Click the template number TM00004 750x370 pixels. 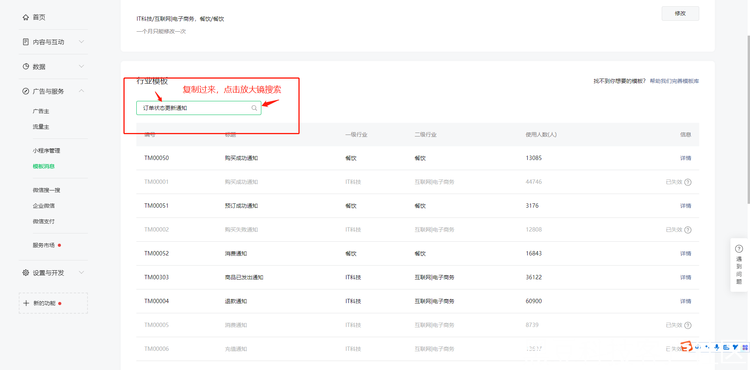click(x=157, y=302)
